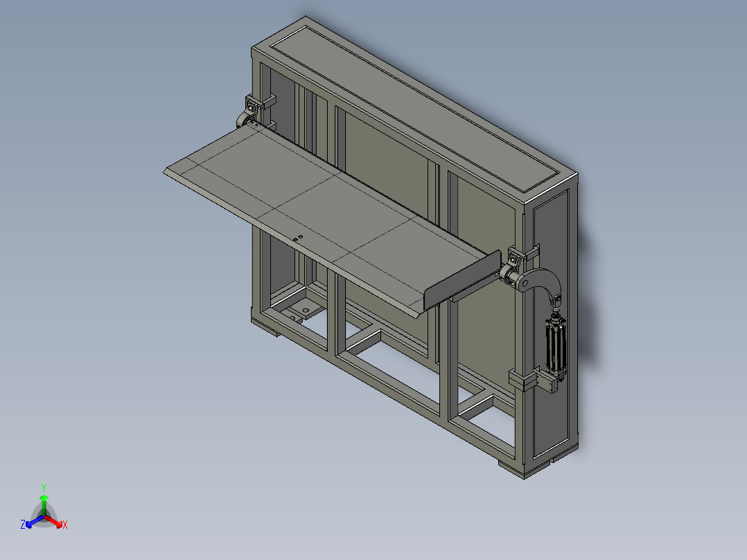The image size is (747, 560).
Task: Select the cylinder's lower mounting bracket
Action: pyautogui.click(x=548, y=380)
